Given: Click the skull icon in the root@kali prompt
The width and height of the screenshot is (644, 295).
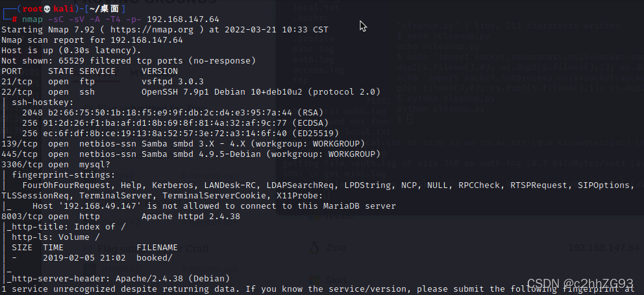Looking at the screenshot, I should pyautogui.click(x=46, y=8).
